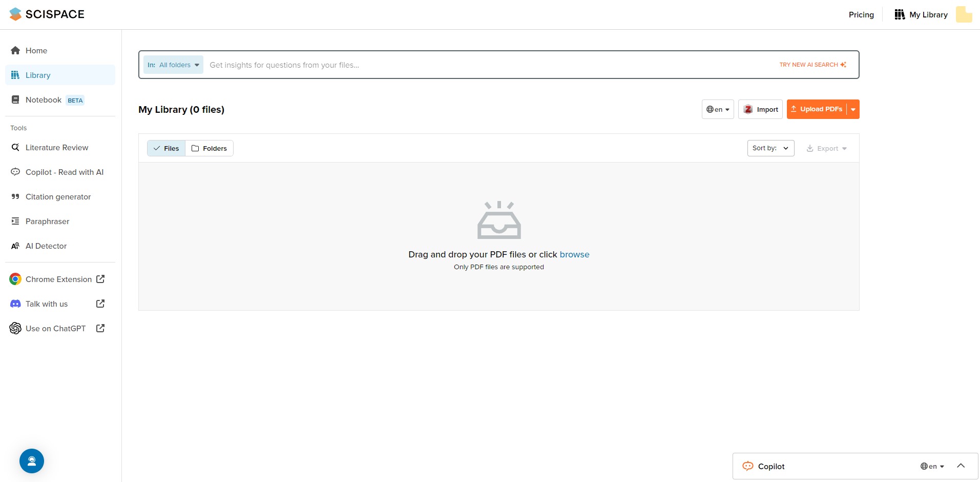Viewport: 980px width, 482px height.
Task: Open Literature Review tool
Action: click(x=60, y=147)
